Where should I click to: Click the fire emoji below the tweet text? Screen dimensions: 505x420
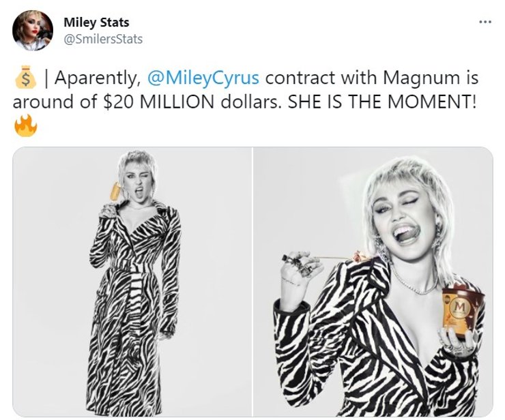(x=25, y=127)
